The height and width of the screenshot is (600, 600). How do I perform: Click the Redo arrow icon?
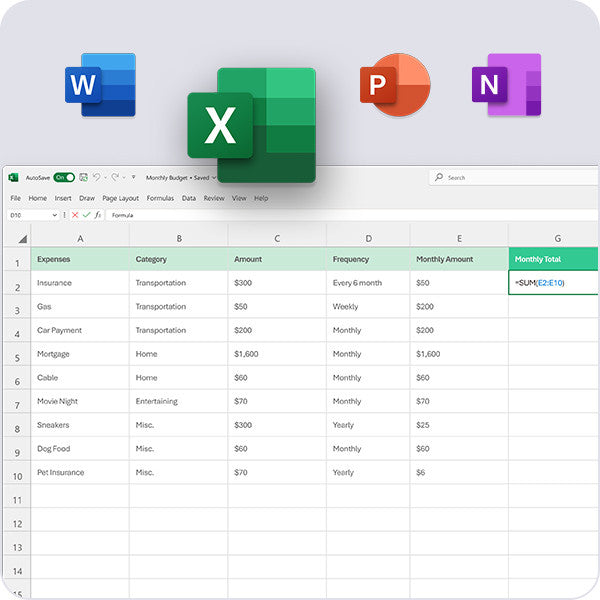[116, 178]
